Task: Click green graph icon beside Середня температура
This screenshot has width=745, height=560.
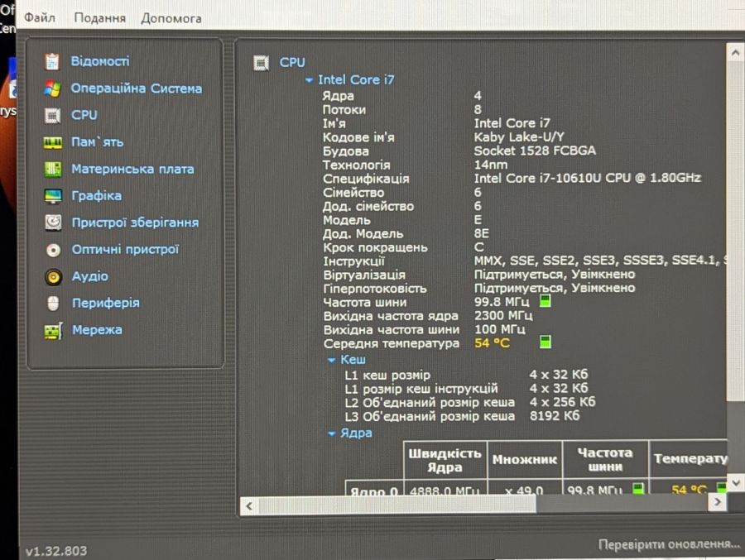Action: click(546, 342)
